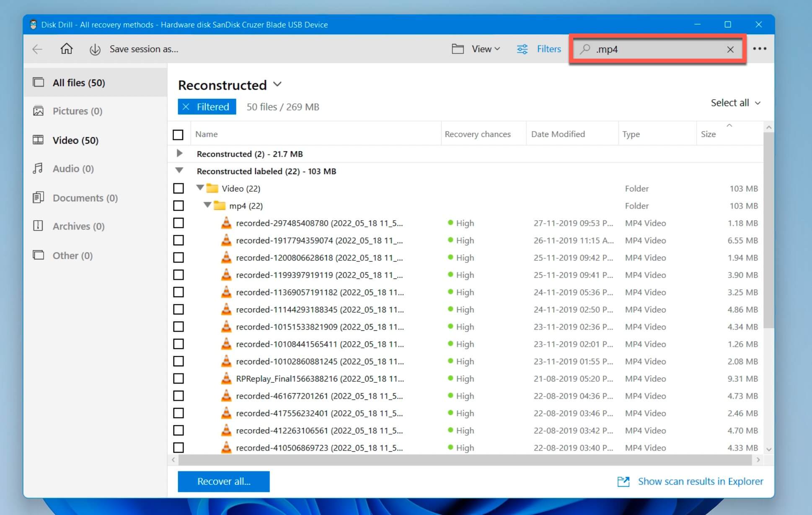
Task: Click the home navigation icon
Action: [x=66, y=49]
